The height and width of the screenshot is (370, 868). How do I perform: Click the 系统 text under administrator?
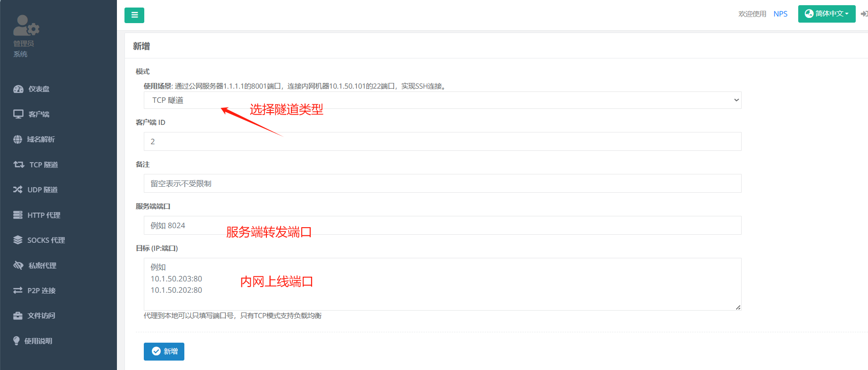point(20,54)
